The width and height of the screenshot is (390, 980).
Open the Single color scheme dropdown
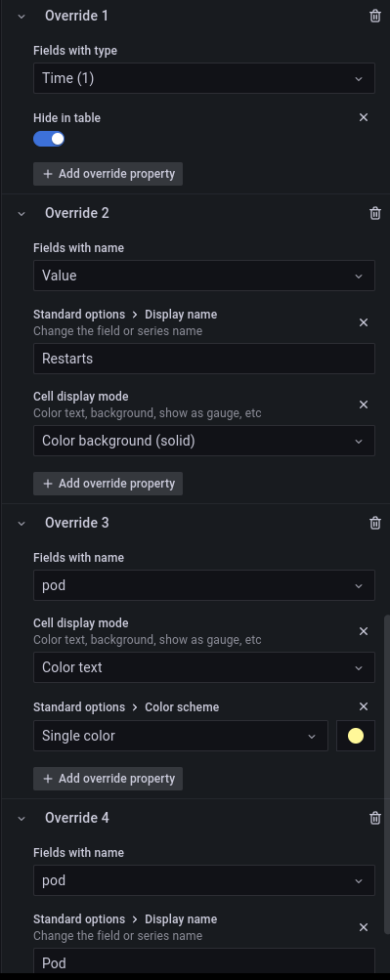tap(180, 736)
